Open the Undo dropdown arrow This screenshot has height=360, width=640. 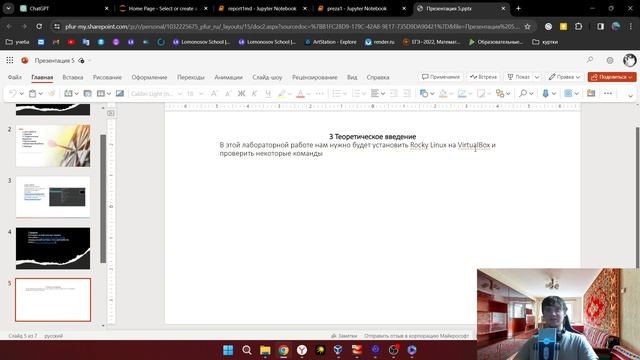click(x=22, y=93)
